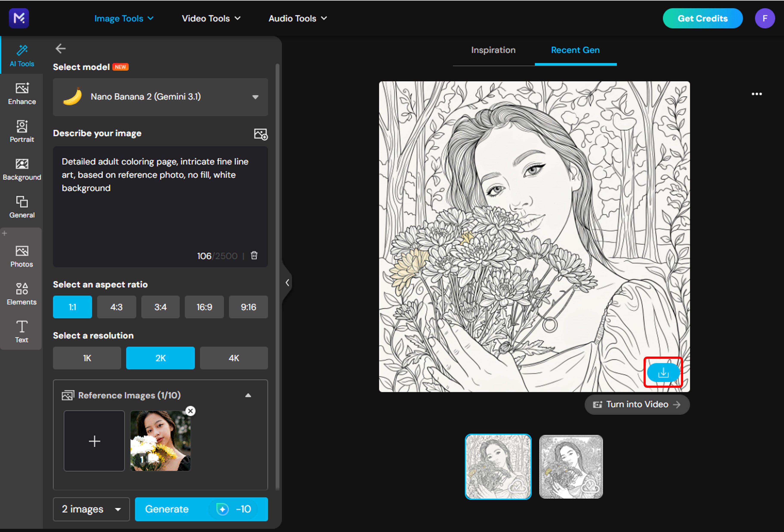Select the 4:3 aspect ratio
Screen dimensions: 784x532
[x=116, y=307]
